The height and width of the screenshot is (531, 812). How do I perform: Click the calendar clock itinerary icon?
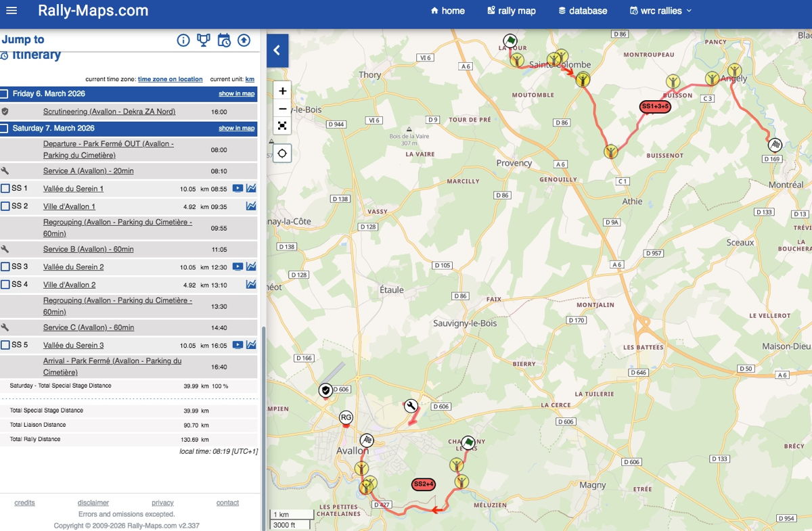pos(224,41)
